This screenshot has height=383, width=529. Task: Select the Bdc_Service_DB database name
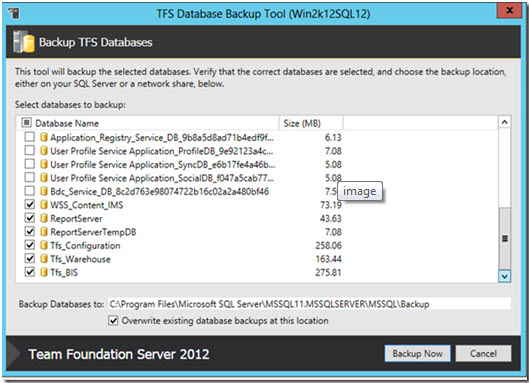[160, 192]
